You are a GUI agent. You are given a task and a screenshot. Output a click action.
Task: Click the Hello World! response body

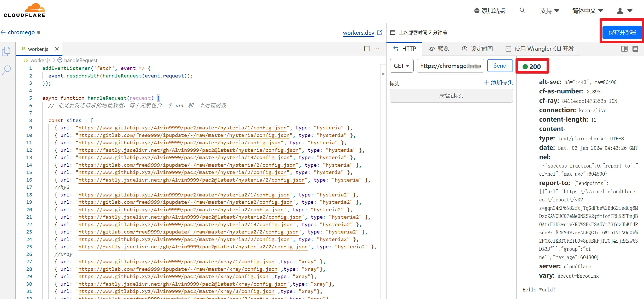[x=539, y=290]
